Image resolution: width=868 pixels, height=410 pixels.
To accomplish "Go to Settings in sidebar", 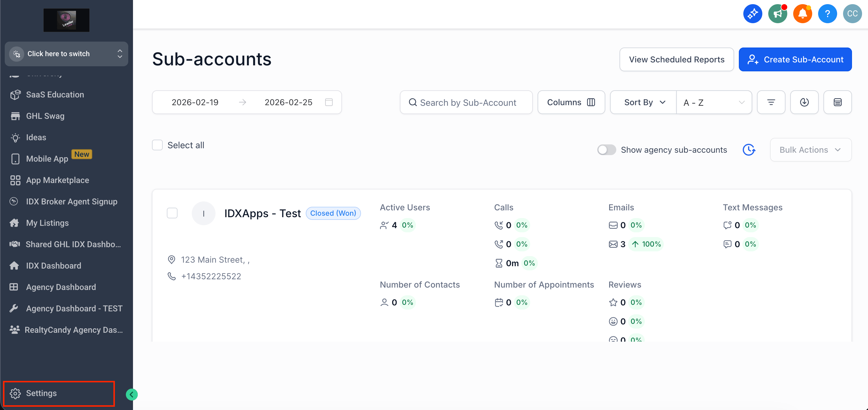I will pyautogui.click(x=41, y=393).
